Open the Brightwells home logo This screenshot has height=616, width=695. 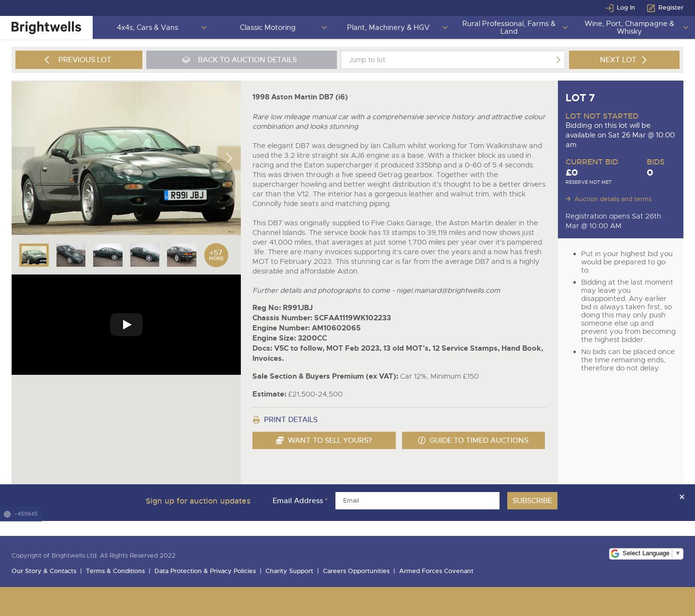tap(46, 27)
